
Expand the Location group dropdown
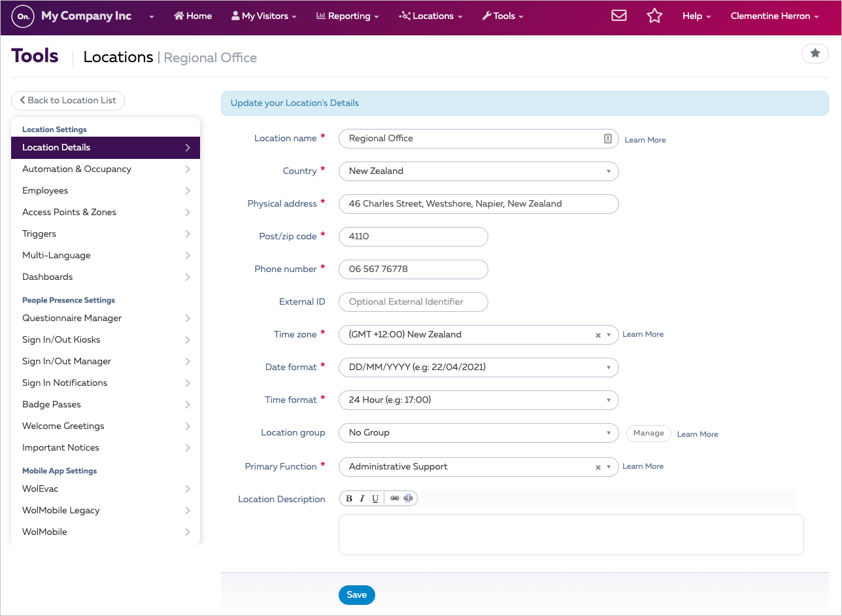click(610, 433)
